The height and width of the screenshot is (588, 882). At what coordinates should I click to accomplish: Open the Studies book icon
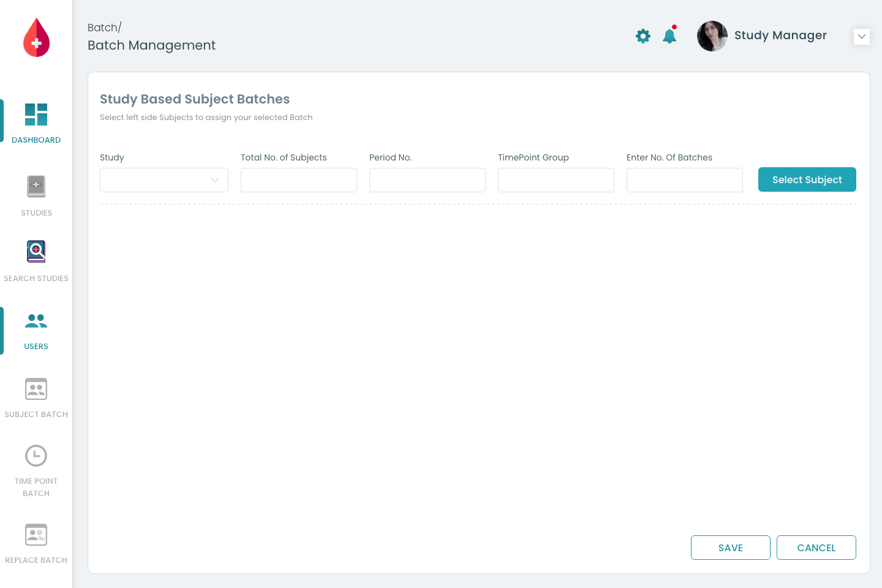tap(36, 186)
